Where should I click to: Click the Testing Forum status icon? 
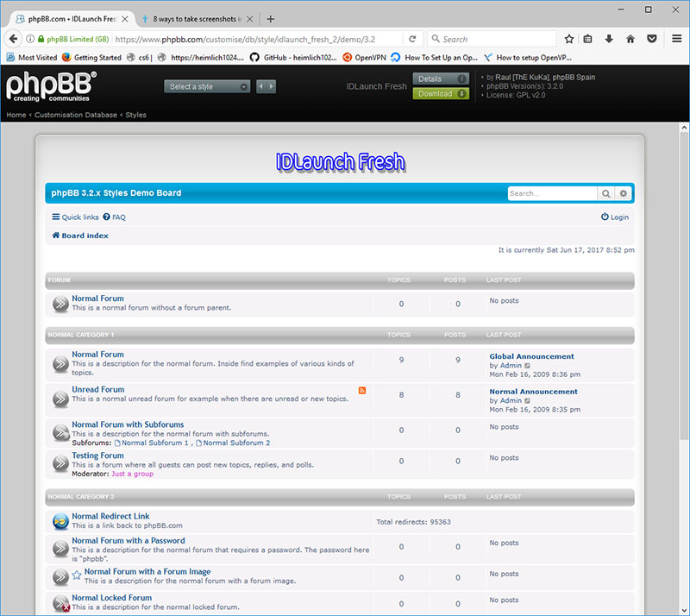pyautogui.click(x=60, y=463)
